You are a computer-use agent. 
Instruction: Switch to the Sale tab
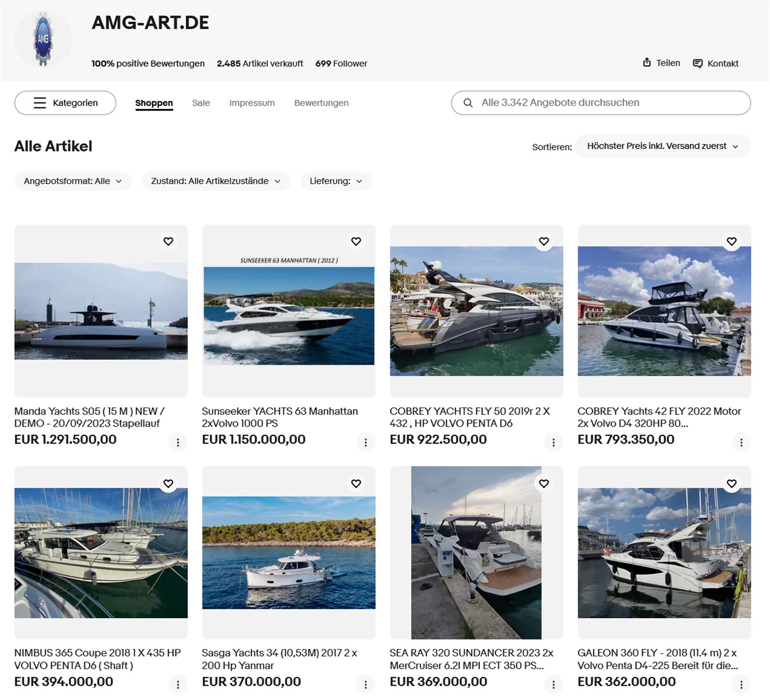pyautogui.click(x=201, y=103)
